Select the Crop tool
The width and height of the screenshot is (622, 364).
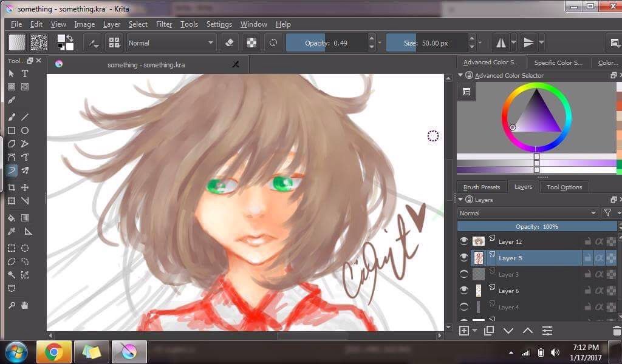[x=12, y=187]
